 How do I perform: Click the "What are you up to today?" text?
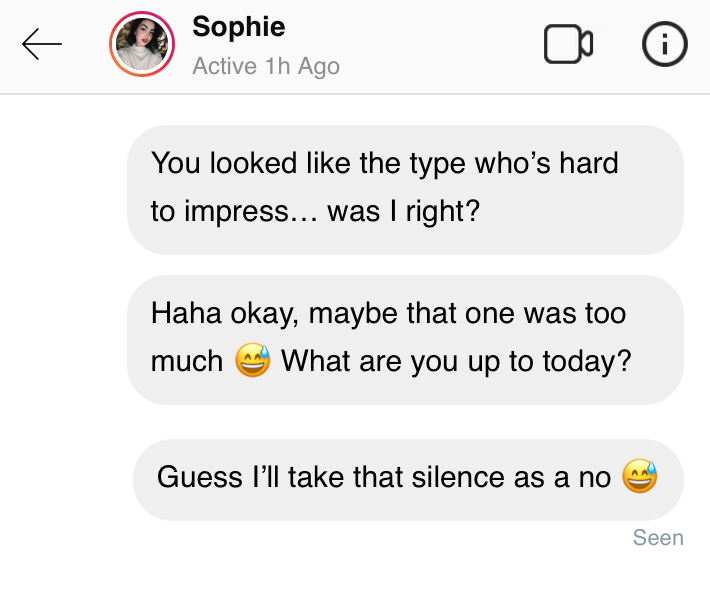[456, 361]
